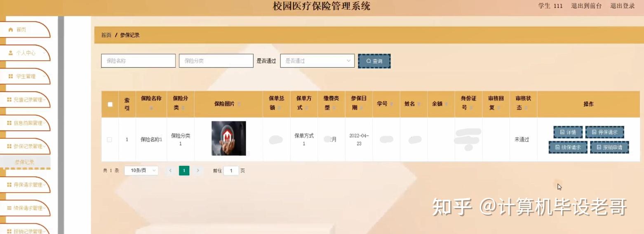This screenshot has height=234, width=644.
Task: Click the grid icon for 学生管理
Action: tap(11, 76)
